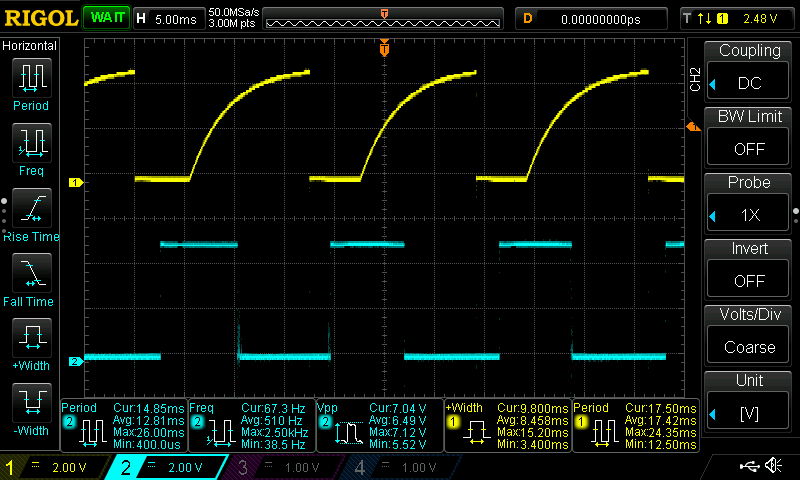Click the WAIT trigger status button

click(x=104, y=18)
